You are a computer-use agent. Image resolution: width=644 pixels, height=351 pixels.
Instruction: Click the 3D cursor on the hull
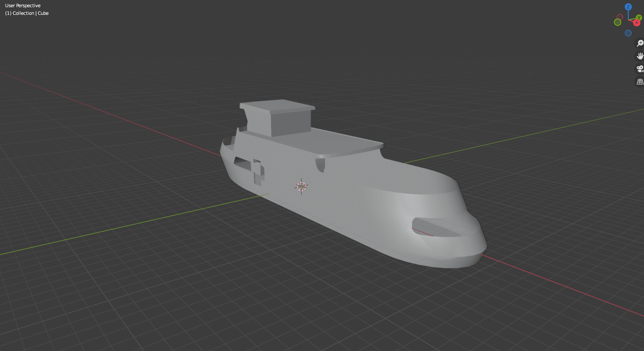(x=301, y=186)
